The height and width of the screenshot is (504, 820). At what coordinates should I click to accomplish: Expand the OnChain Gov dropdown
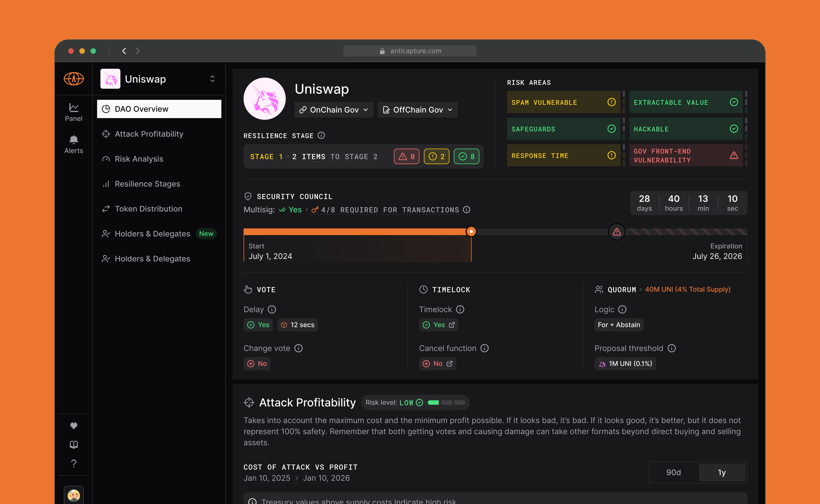(334, 110)
